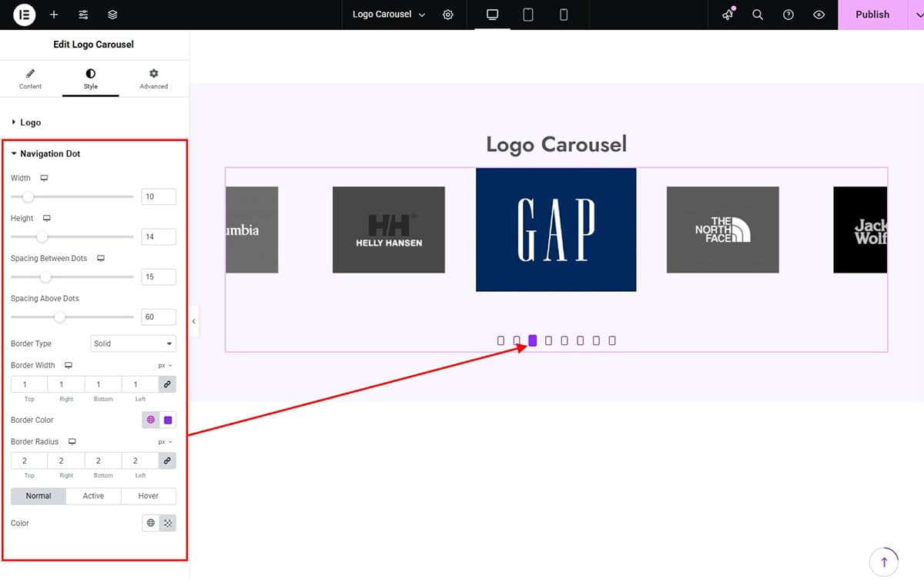Viewport: 924px width, 580px height.
Task: Open the help question mark icon
Action: click(788, 15)
